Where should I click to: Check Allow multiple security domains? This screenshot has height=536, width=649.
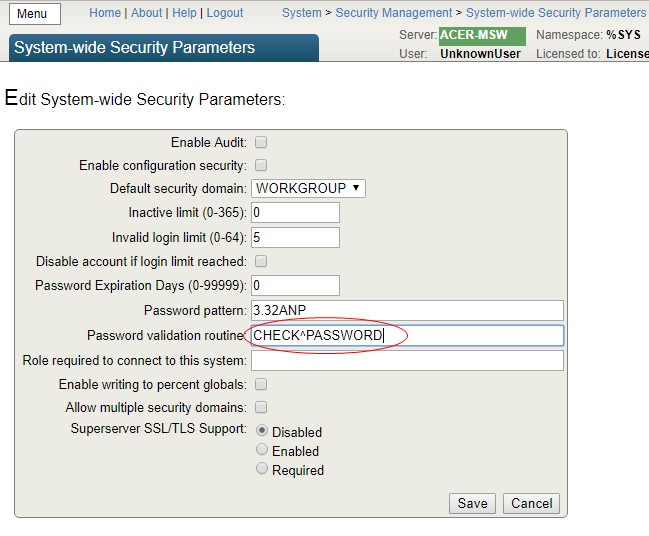pos(261,407)
